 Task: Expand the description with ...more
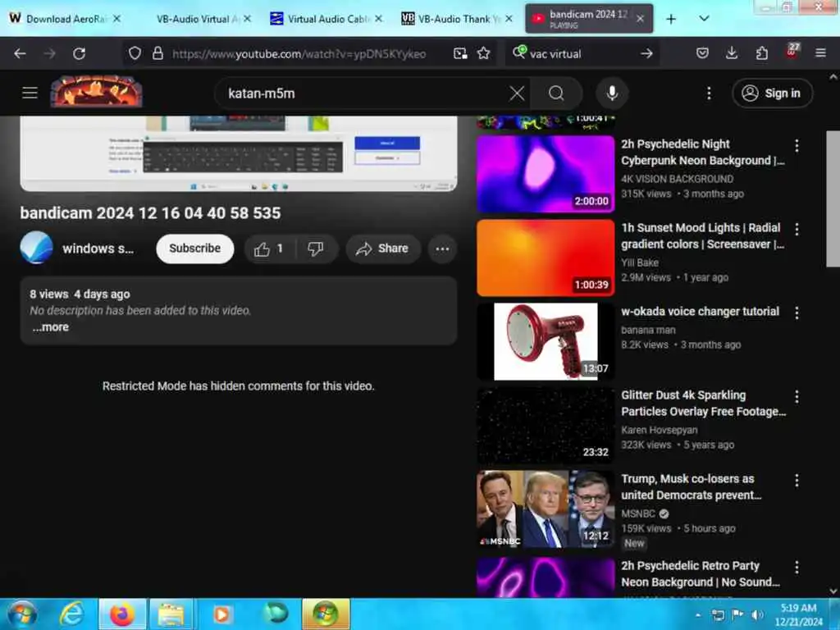coord(50,327)
